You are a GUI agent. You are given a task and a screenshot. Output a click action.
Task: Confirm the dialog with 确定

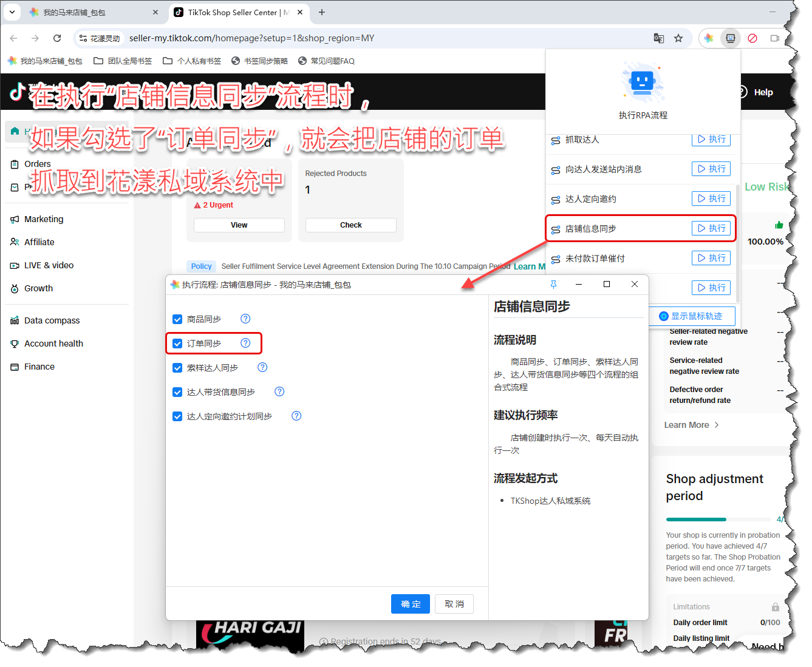coord(411,604)
